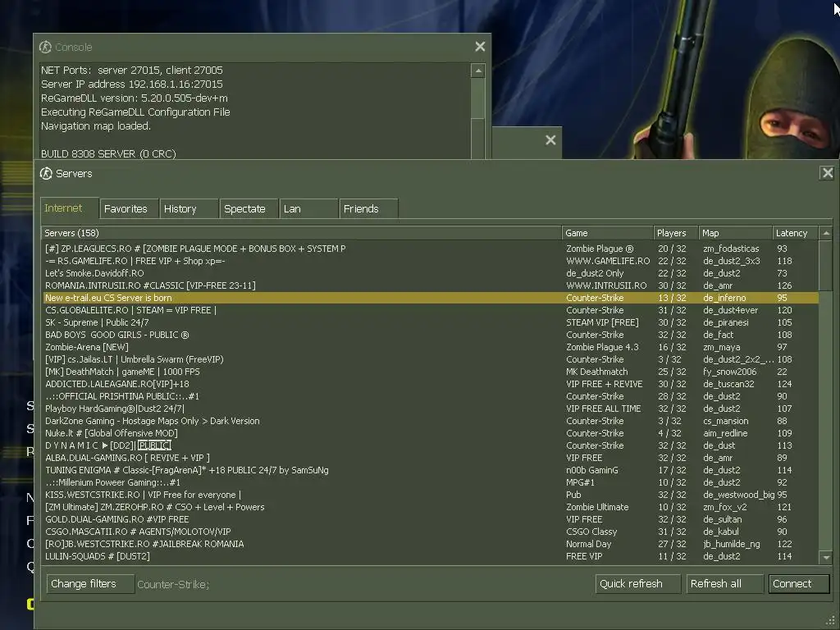Click the Zombie Ultimate game cell
The height and width of the screenshot is (630, 840).
pyautogui.click(x=597, y=507)
